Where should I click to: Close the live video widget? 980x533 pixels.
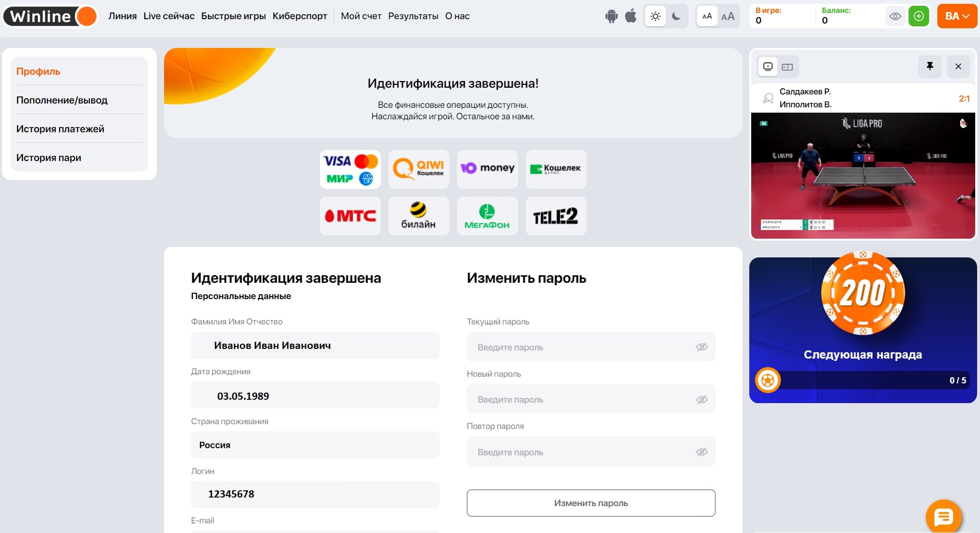pyautogui.click(x=958, y=67)
